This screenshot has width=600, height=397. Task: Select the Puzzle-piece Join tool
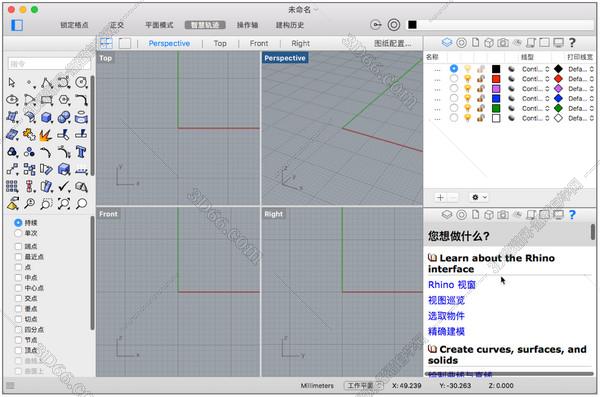pos(29,135)
